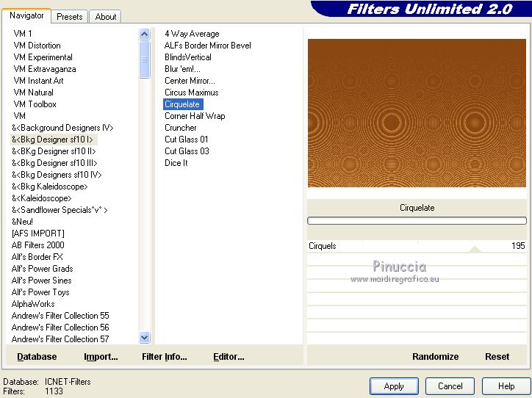Open the Database options

37,357
